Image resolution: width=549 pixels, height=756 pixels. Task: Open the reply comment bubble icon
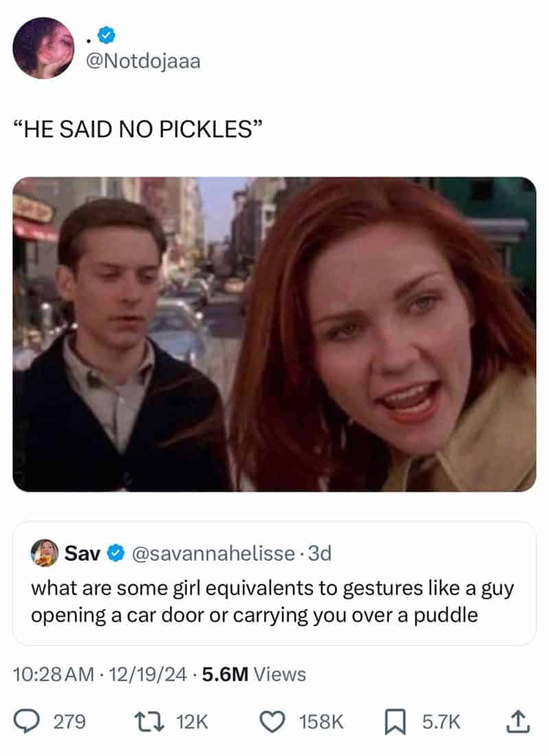click(x=27, y=722)
